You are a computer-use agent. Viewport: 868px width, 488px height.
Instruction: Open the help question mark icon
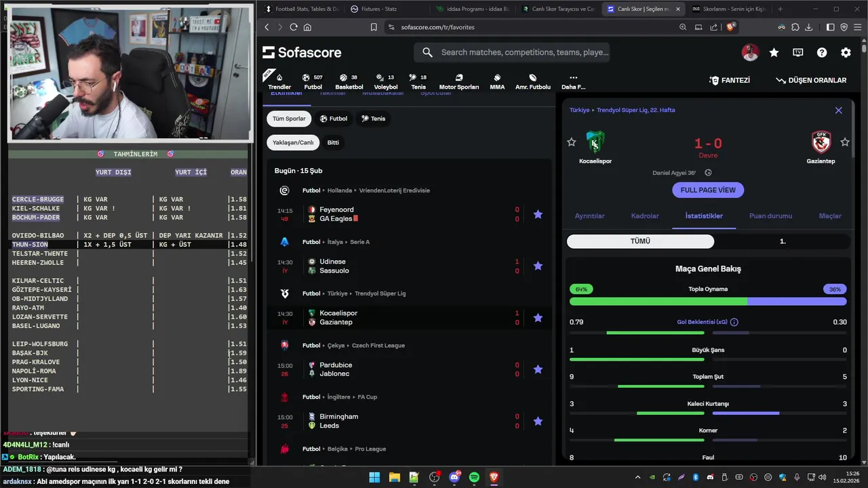[822, 52]
